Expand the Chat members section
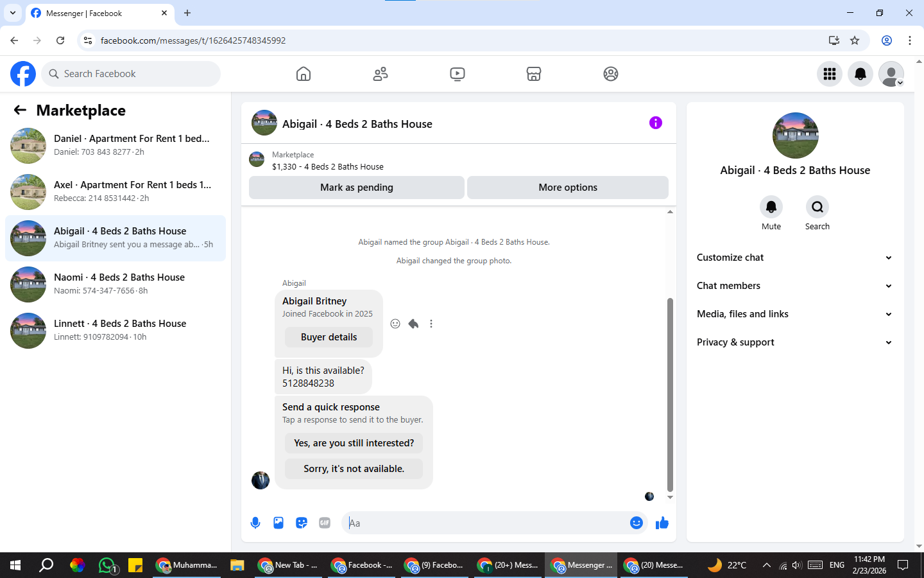This screenshot has width=924, height=578. (x=795, y=286)
